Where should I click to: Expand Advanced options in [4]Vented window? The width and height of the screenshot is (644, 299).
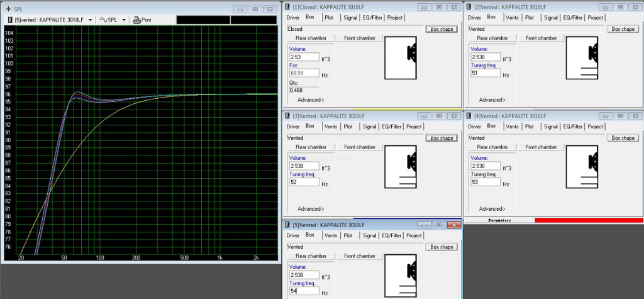[x=492, y=209]
